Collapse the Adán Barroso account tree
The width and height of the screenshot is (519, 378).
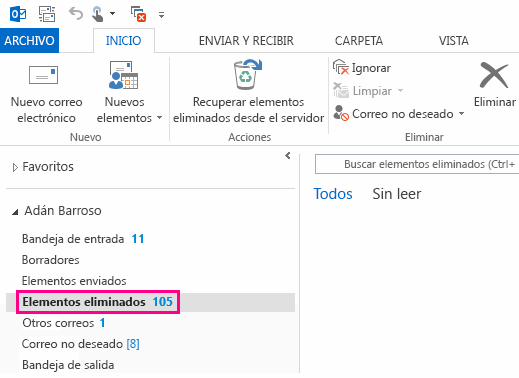(15, 212)
